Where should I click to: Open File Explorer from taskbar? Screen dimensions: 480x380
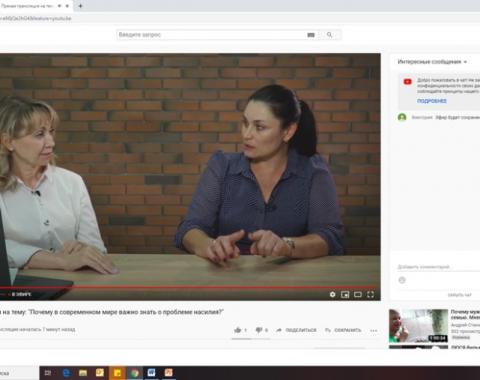(83, 373)
